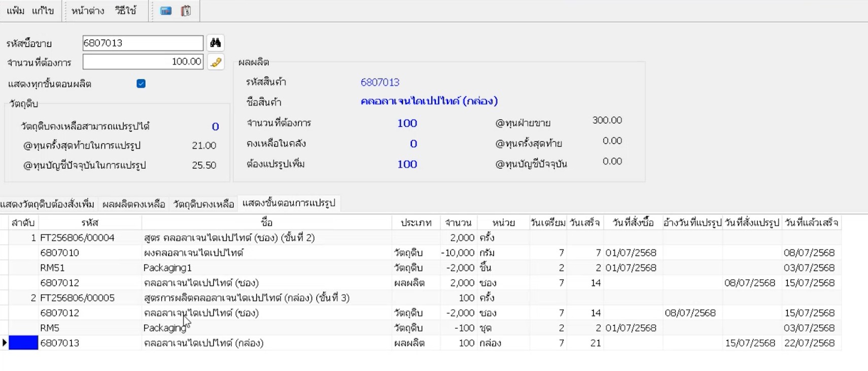The height and width of the screenshot is (371, 868).
Task: Select the RM5 code cell
Action: (x=90, y=328)
